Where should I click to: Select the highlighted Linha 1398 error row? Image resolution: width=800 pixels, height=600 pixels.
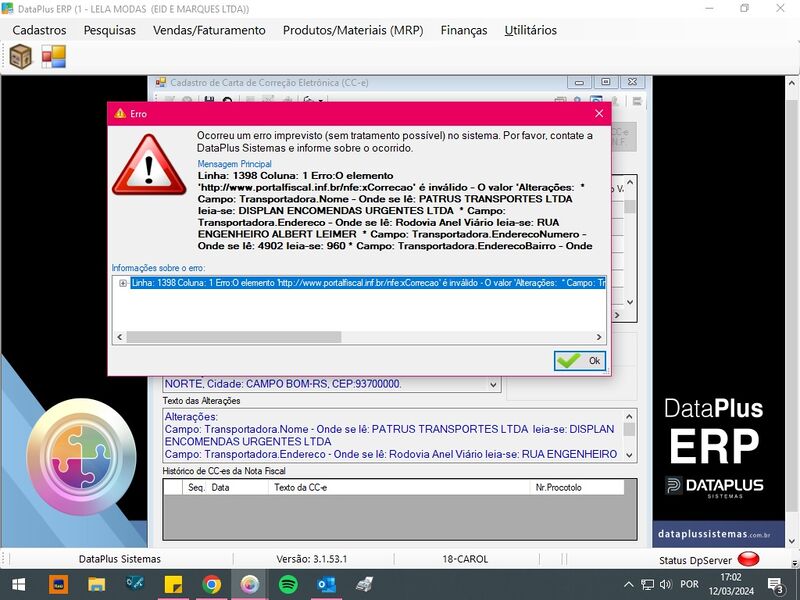click(368, 283)
